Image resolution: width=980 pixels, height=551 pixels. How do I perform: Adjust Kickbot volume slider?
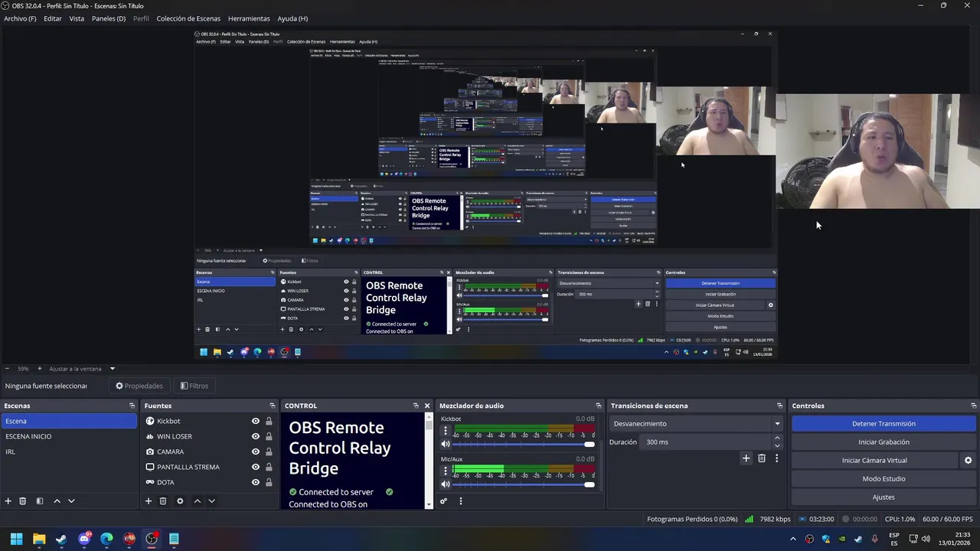click(524, 444)
